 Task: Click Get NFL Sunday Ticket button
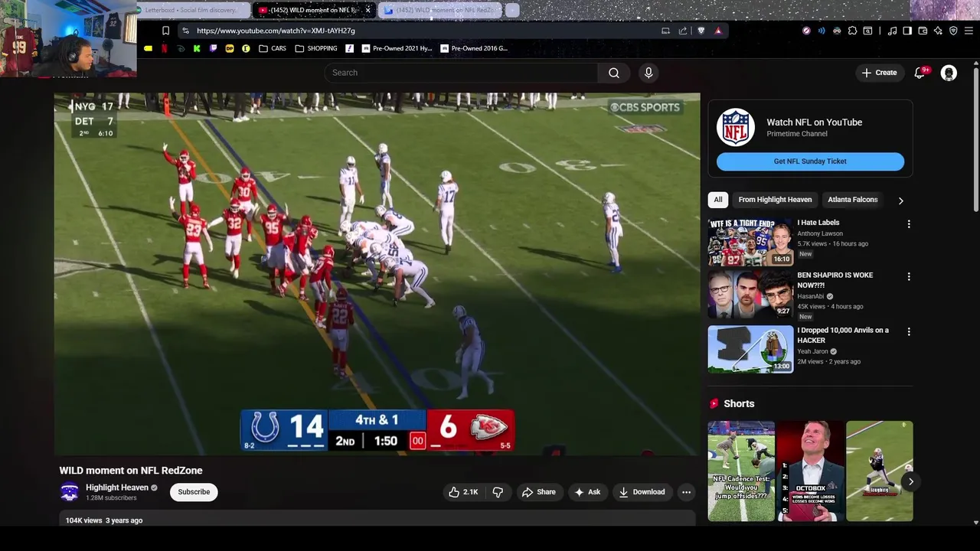click(x=810, y=161)
